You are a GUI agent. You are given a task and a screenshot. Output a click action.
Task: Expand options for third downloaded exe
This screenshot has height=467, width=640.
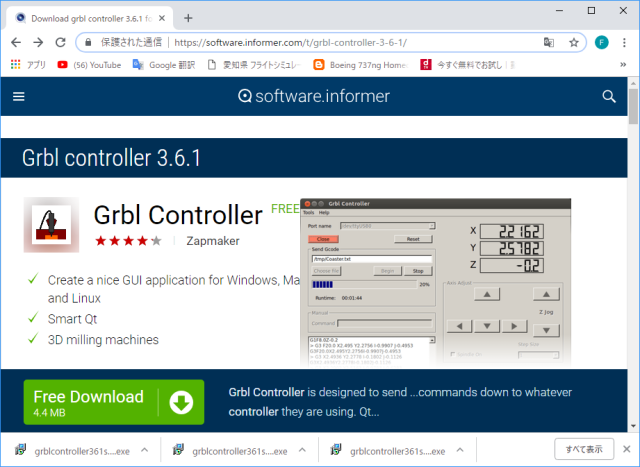460,450
